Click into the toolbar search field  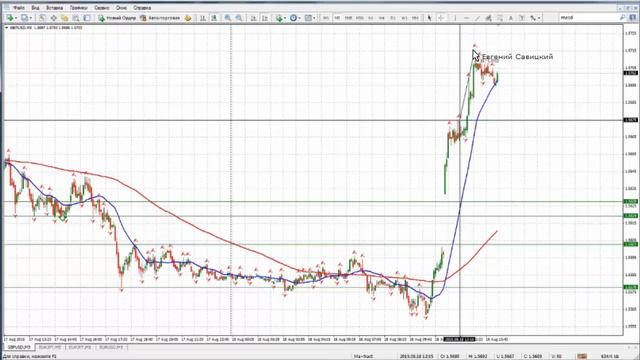[x=589, y=18]
